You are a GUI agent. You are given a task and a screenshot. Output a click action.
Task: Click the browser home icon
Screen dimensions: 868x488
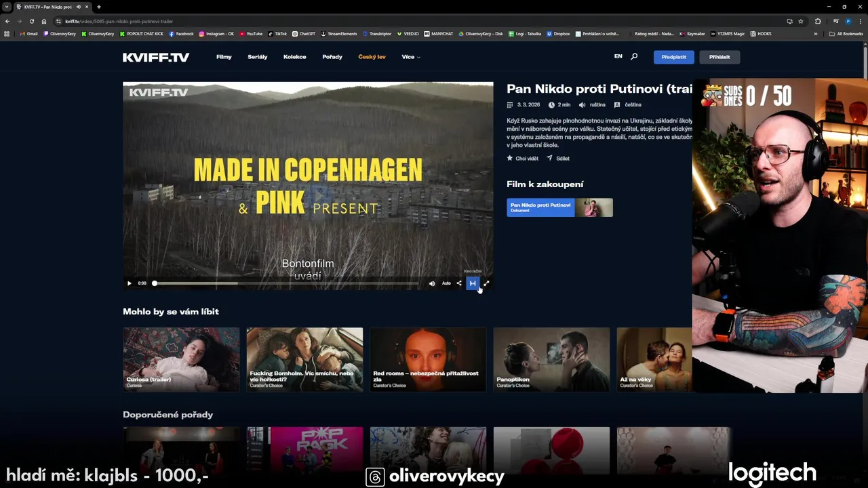[x=44, y=21]
